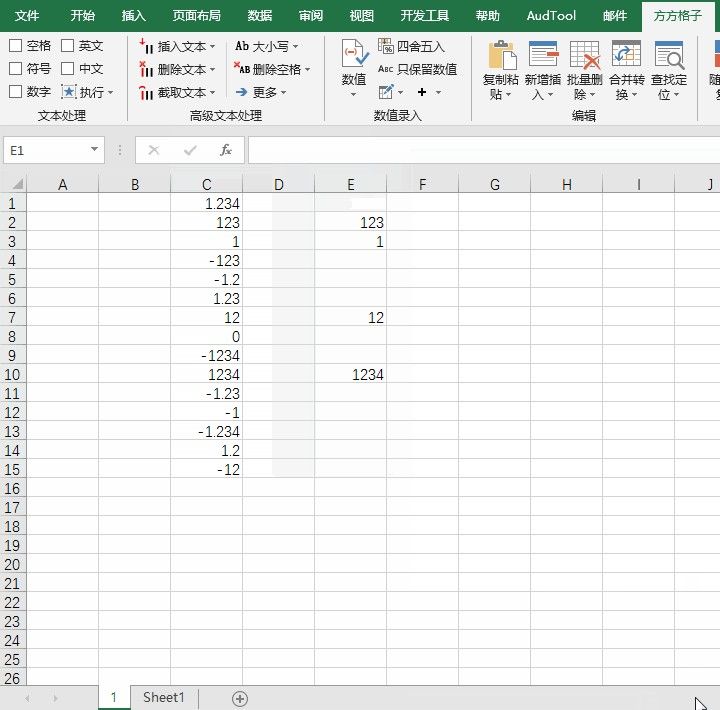Select column C header

click(207, 185)
